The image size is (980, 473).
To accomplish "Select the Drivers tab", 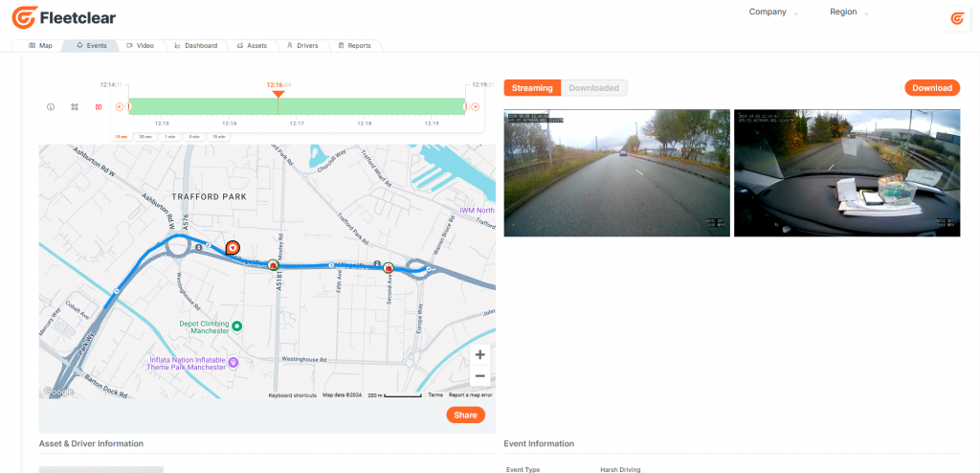I will (302, 46).
